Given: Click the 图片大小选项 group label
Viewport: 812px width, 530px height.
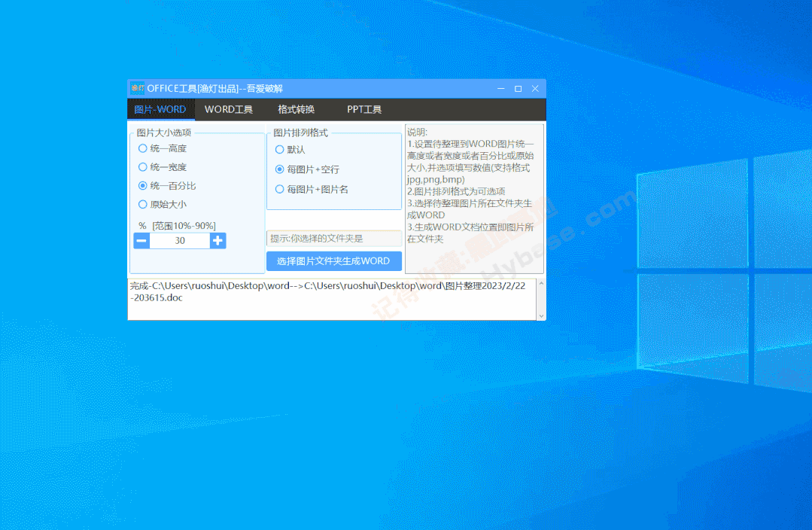Looking at the screenshot, I should point(163,132).
